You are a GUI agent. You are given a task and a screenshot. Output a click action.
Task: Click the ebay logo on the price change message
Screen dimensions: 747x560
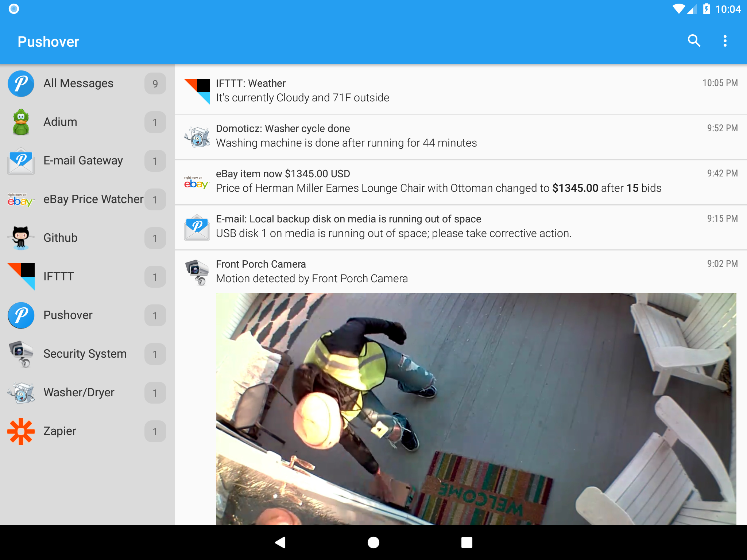197,181
